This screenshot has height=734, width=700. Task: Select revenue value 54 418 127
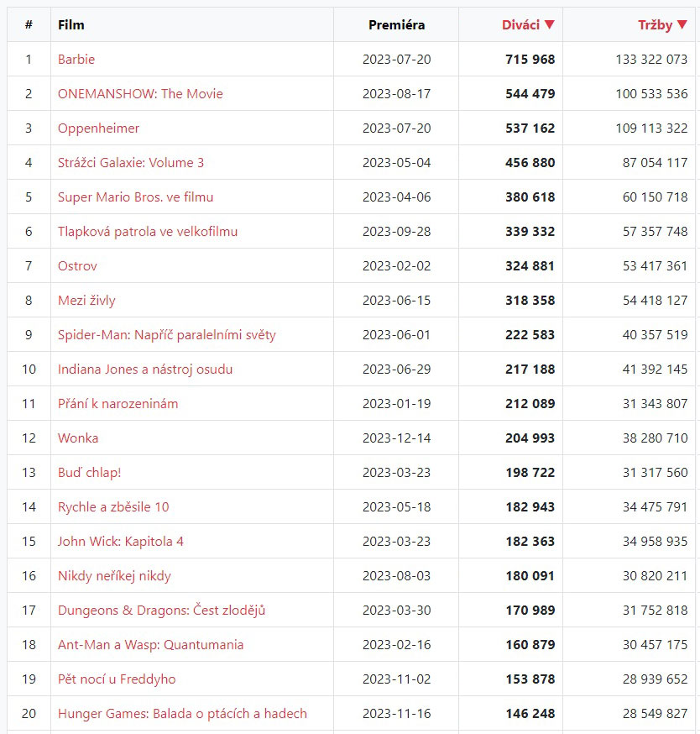point(655,300)
